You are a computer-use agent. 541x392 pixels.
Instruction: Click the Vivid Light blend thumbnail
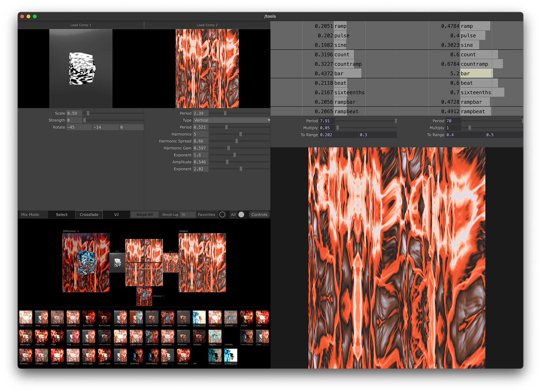coord(183,355)
